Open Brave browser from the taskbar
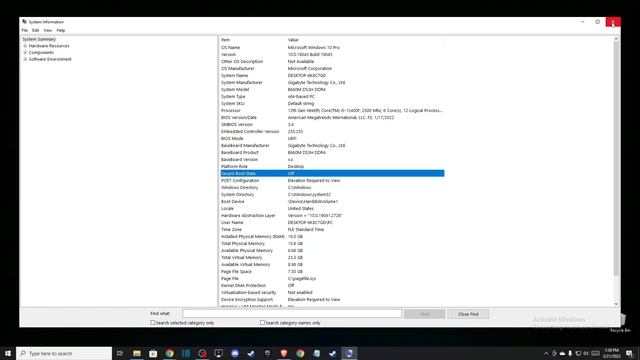 coord(284,353)
